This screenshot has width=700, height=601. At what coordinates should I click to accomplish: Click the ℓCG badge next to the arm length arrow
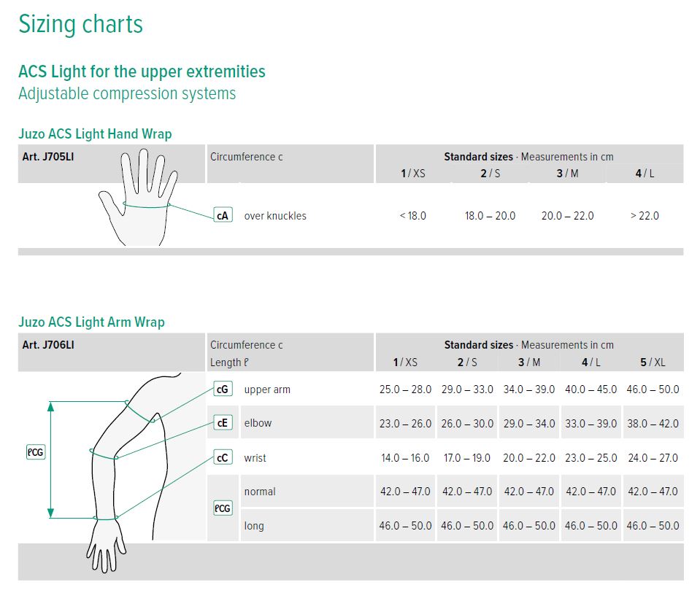point(36,452)
